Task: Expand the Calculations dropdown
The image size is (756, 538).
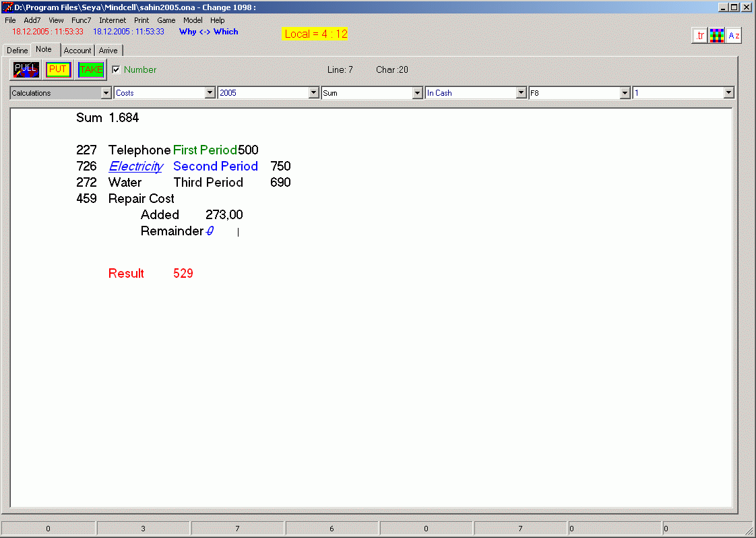Action: tap(106, 92)
